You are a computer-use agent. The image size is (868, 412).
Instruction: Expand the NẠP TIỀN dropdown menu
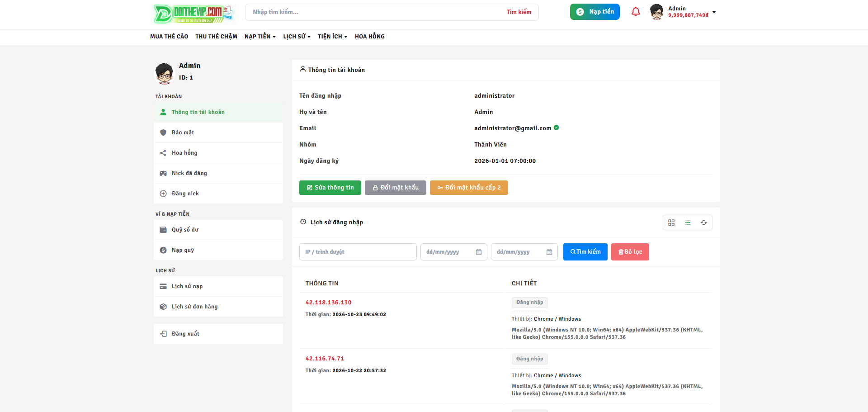[260, 37]
